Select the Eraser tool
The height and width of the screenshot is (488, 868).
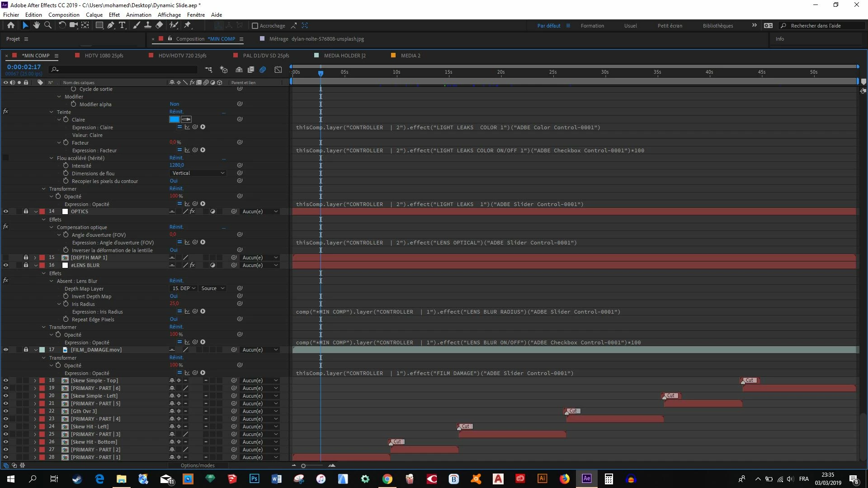coord(159,25)
